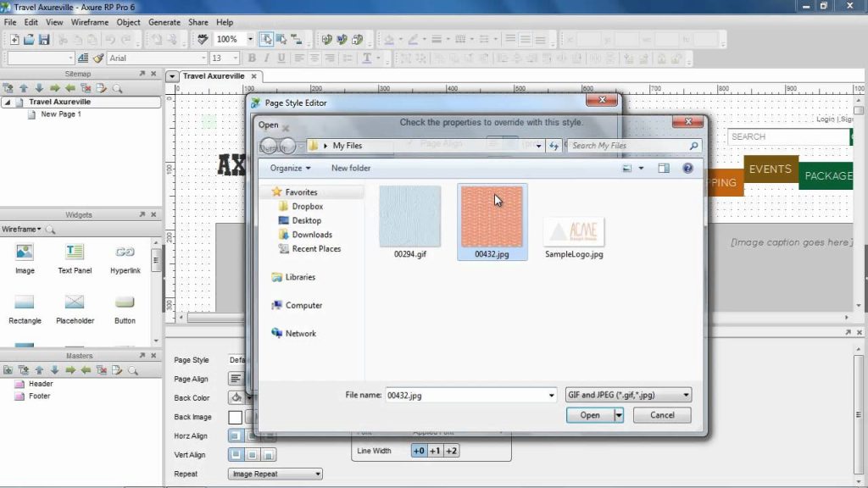
Task: Click Sitemap move up arrow icon
Action: 23,88
